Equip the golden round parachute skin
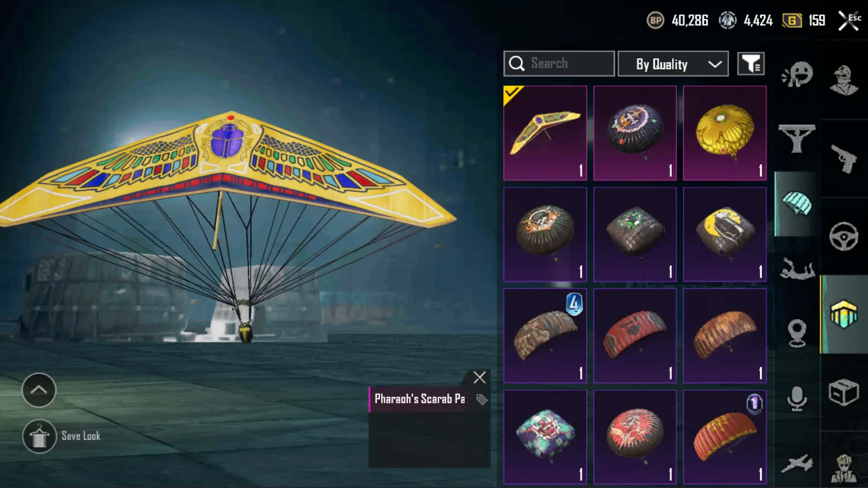The image size is (868, 488). (x=725, y=133)
